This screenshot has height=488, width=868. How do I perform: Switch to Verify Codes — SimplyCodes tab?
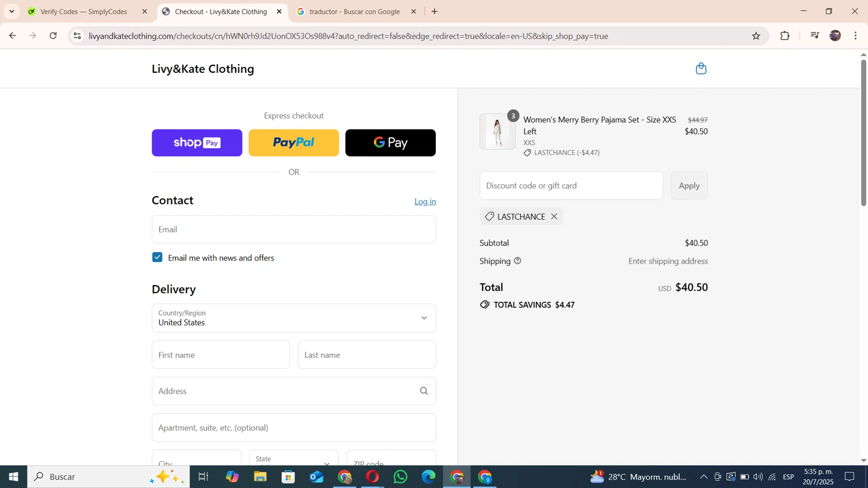point(84,12)
